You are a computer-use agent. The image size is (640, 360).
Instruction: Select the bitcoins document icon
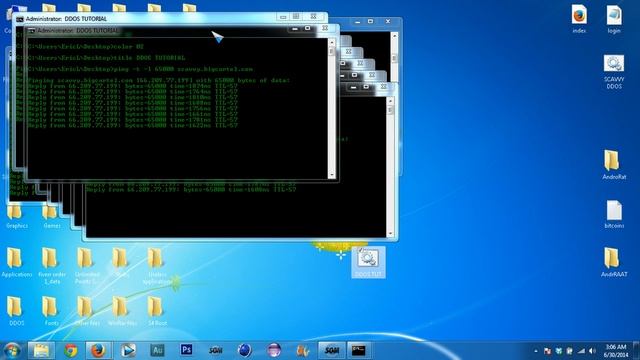click(613, 214)
